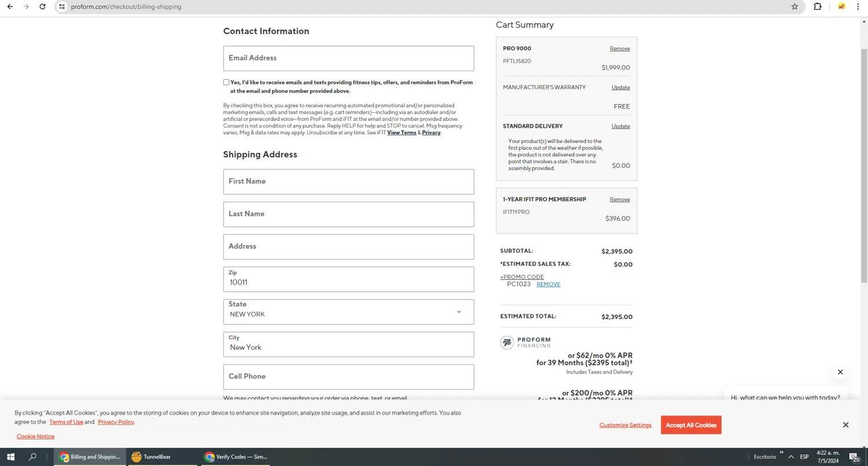
Task: Click the ProForm Financing logo
Action: click(x=526, y=342)
